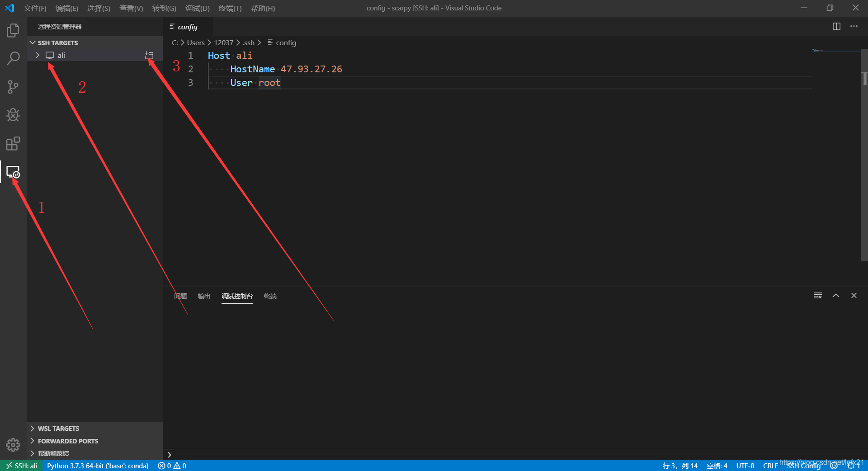Switch to the 输出 panel tab
The image size is (868, 471).
(204, 296)
